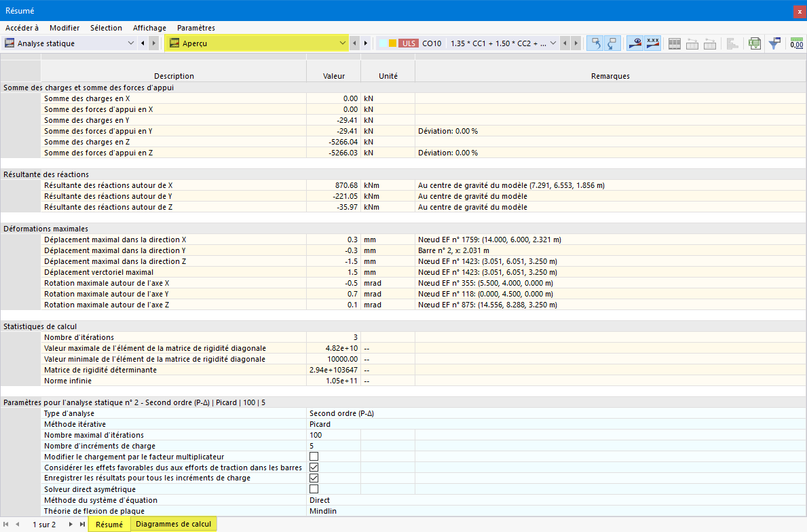Open the Modifier menu
This screenshot has height=532, width=807.
click(64, 28)
